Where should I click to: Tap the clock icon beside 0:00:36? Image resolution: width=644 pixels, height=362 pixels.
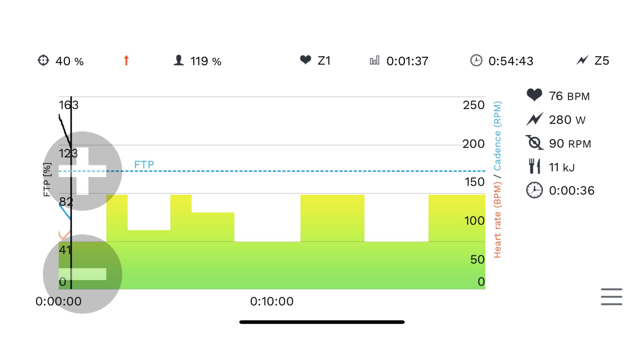534,190
